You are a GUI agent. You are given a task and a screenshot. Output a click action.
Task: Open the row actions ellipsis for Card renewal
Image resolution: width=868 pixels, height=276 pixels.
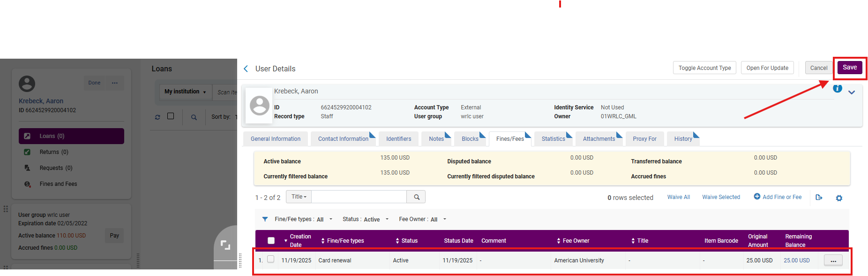(833, 261)
